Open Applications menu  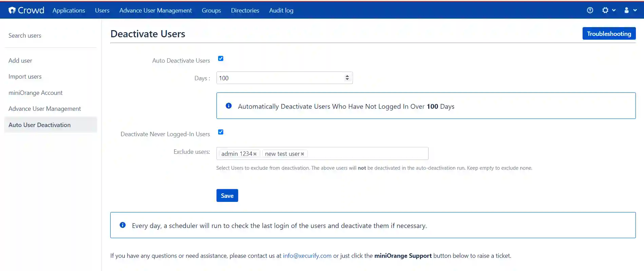(69, 11)
